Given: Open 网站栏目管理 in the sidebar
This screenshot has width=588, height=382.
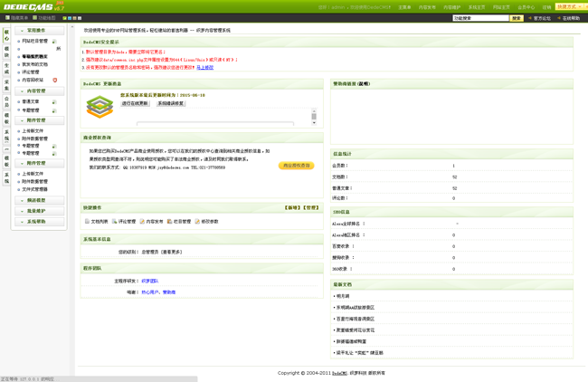Looking at the screenshot, I should coord(35,41).
